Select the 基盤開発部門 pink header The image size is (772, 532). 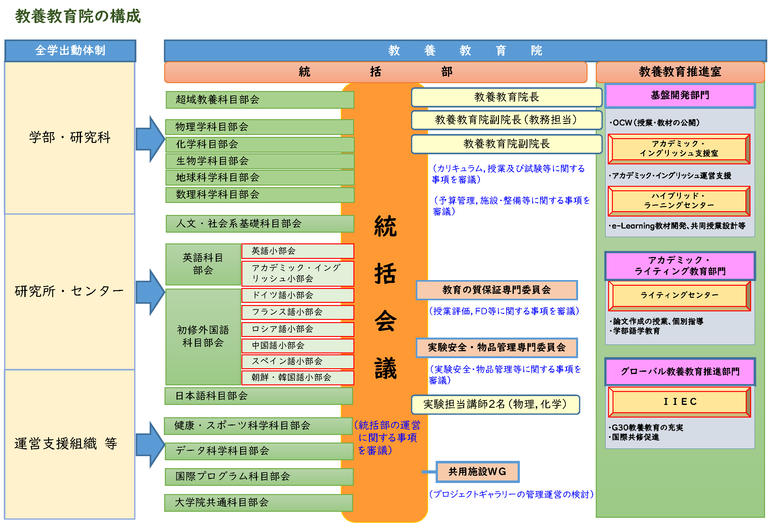click(680, 96)
